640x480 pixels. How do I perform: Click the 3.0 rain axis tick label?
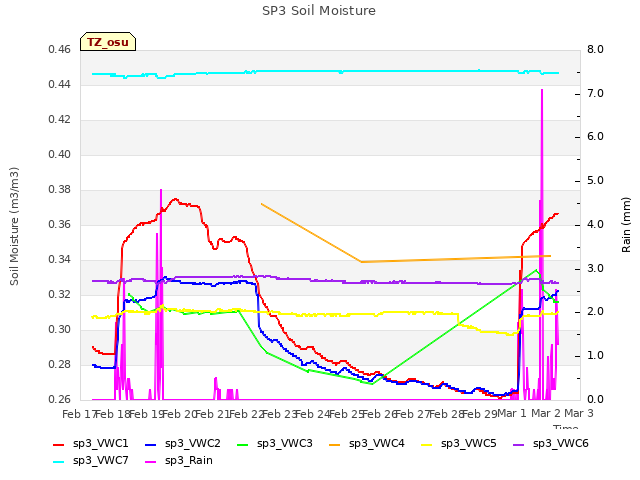595,269
